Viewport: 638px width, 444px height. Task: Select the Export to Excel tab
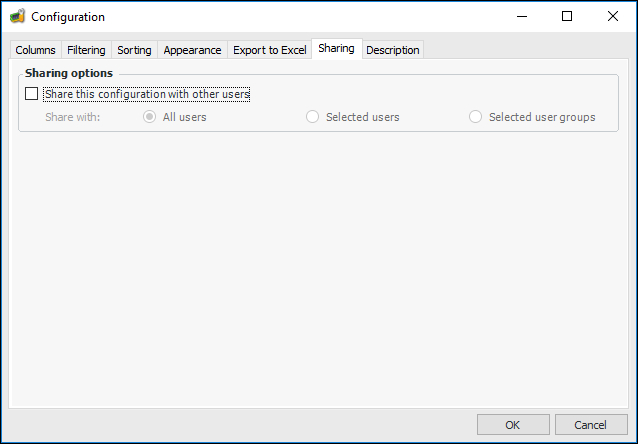[270, 50]
